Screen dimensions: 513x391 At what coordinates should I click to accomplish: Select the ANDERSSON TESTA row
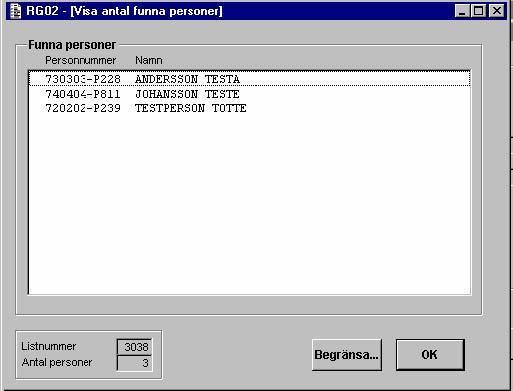pyautogui.click(x=250, y=79)
